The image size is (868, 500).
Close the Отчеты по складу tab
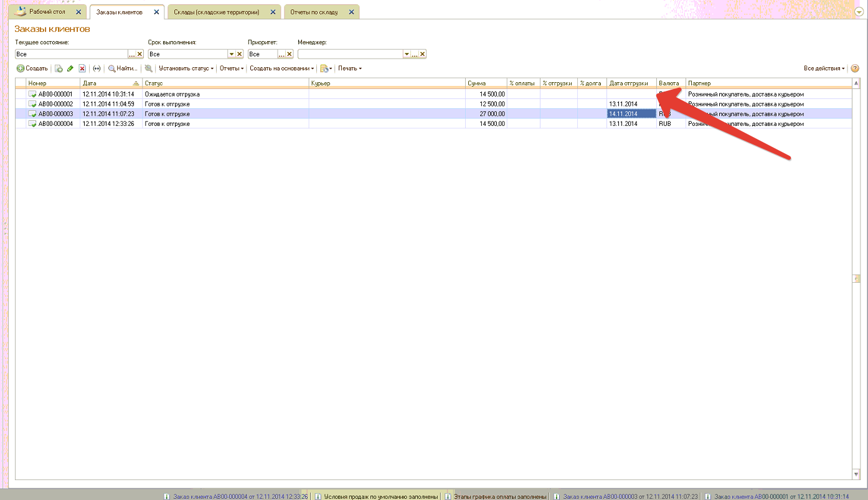coord(352,12)
